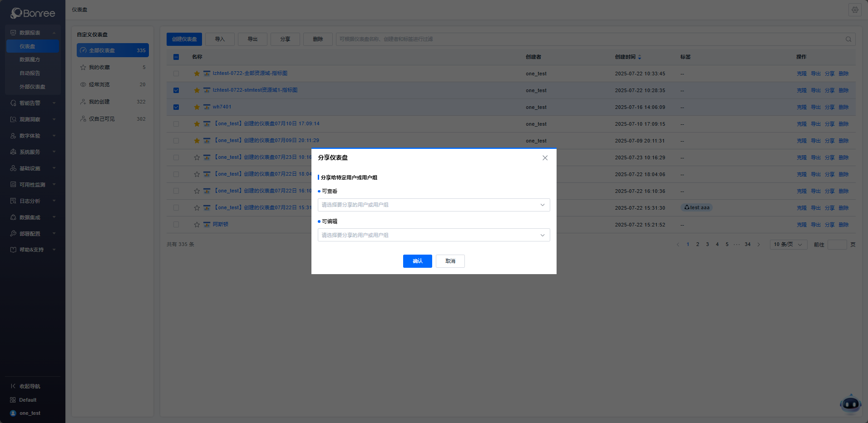Click the search magnifier icon in filter bar

pyautogui.click(x=848, y=39)
